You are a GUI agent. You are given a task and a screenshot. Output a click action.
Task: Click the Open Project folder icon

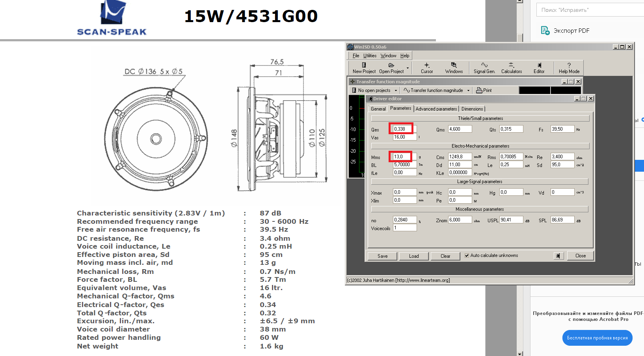tap(391, 65)
